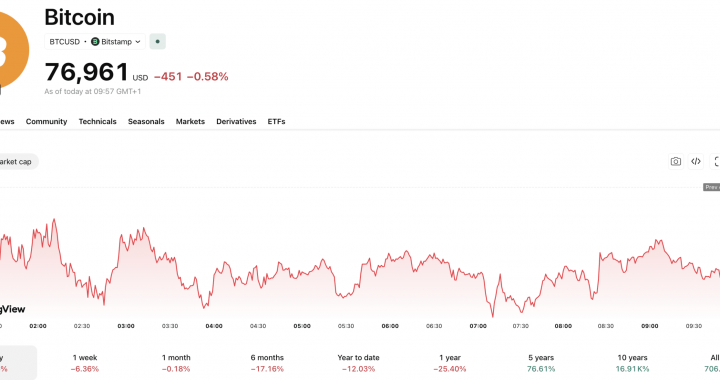This screenshot has width=720, height=380.
Task: Click the BTCUSD symbol label
Action: 65,42
